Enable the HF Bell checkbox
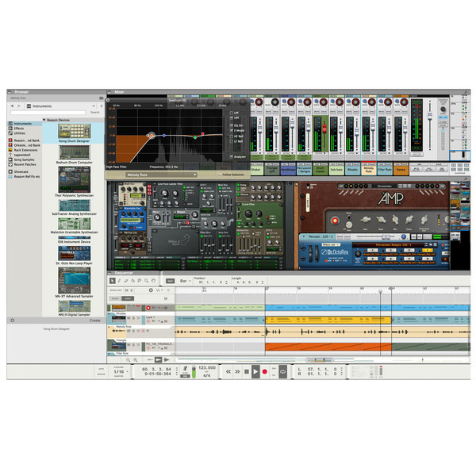 tap(232, 136)
